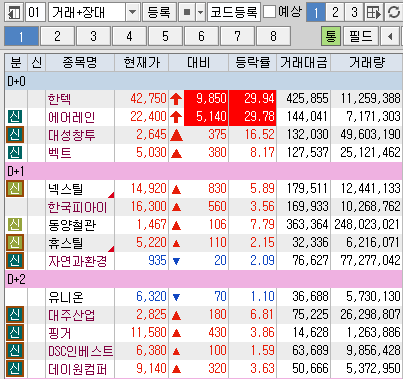Click the 코드등록 button

pyautogui.click(x=234, y=12)
